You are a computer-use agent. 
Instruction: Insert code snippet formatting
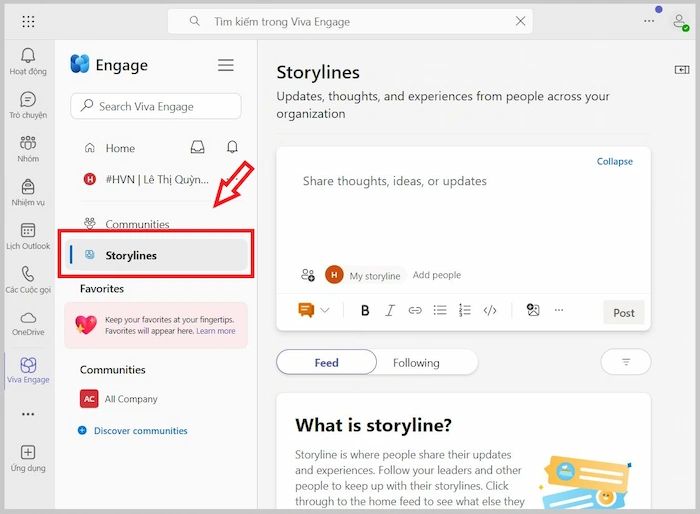(x=490, y=310)
